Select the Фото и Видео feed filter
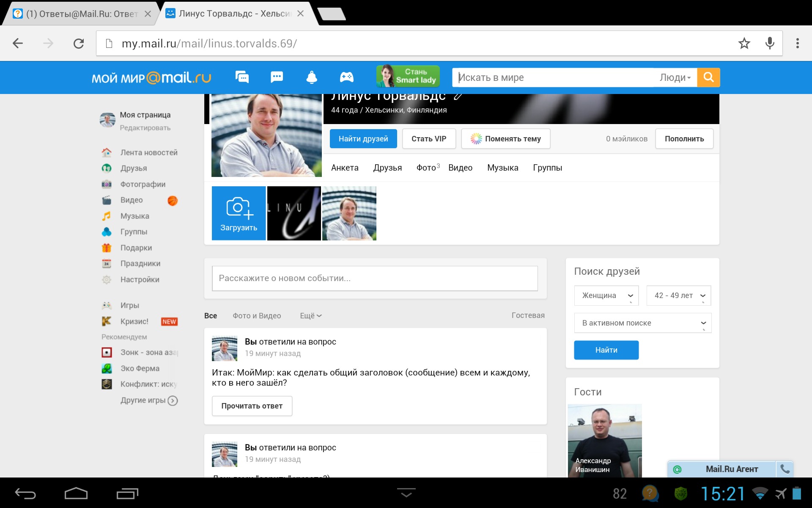Viewport: 812px width, 508px height. point(257,316)
